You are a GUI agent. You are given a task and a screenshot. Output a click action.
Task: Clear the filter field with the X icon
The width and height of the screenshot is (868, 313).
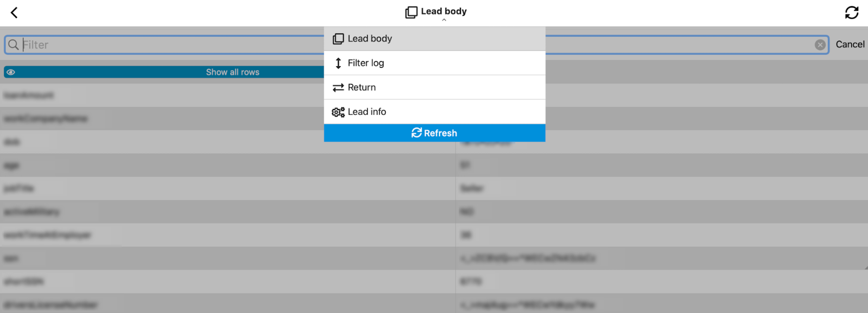(820, 45)
